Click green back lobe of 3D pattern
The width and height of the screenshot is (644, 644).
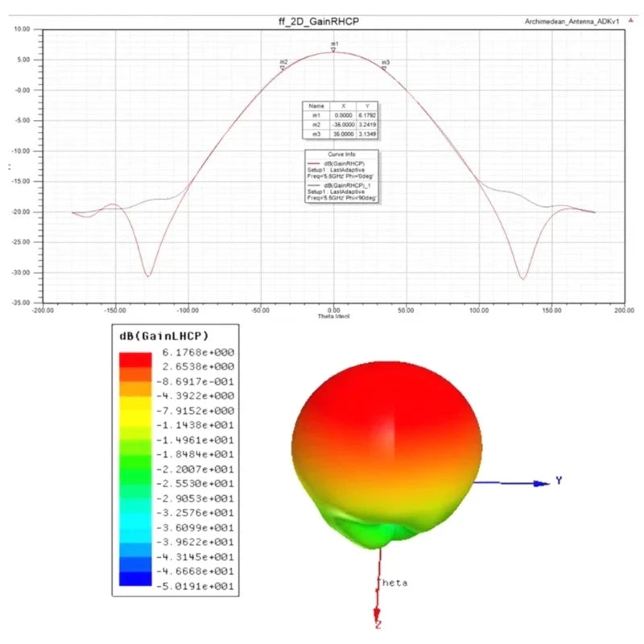click(374, 532)
